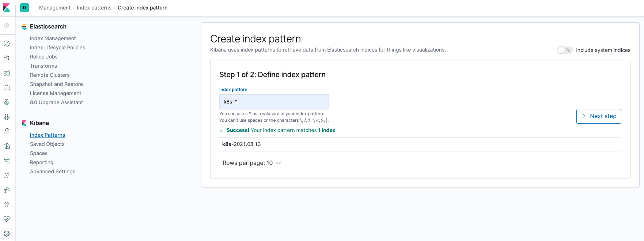Open SIEM from the side navigation

(7, 190)
